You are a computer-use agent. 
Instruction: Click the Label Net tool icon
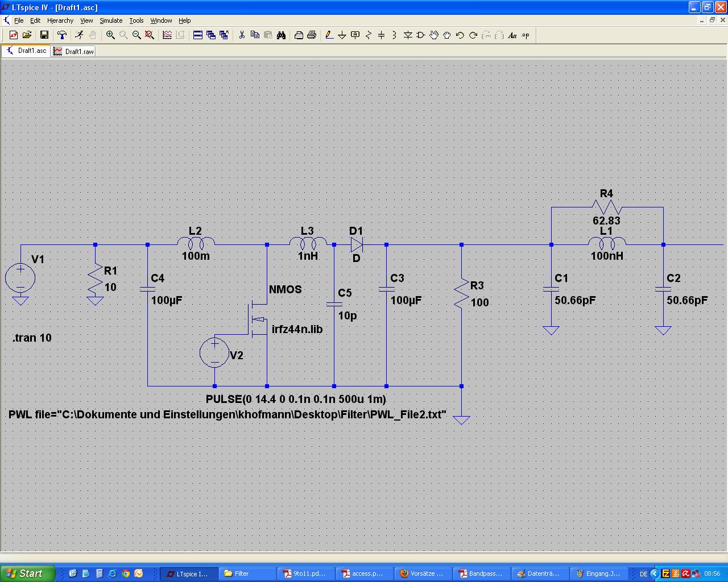tap(355, 35)
